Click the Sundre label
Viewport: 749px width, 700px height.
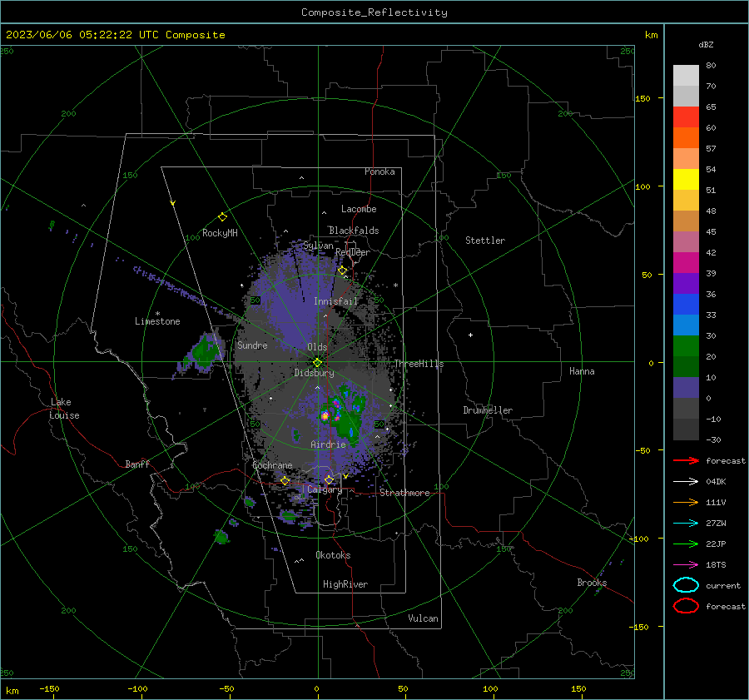pos(252,345)
